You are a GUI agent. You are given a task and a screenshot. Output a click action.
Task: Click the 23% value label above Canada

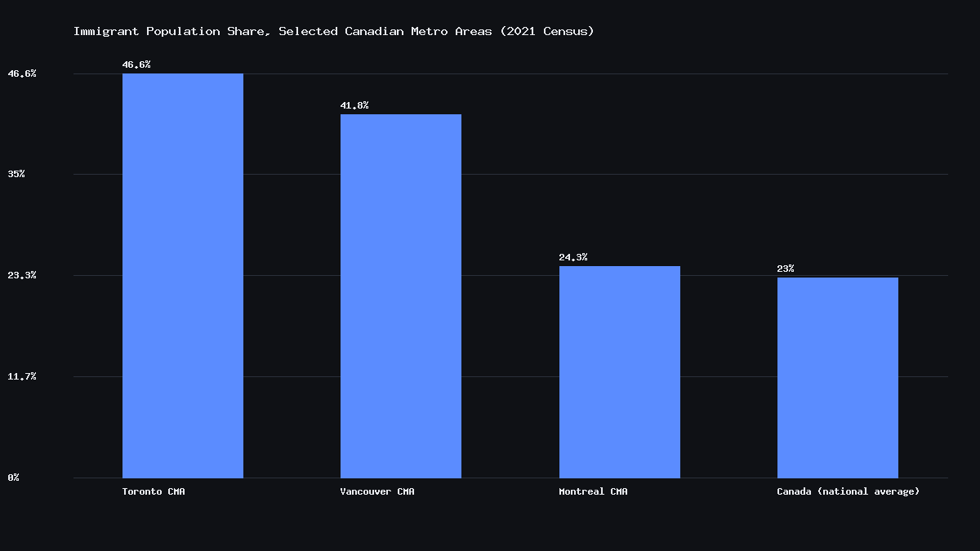click(x=786, y=269)
